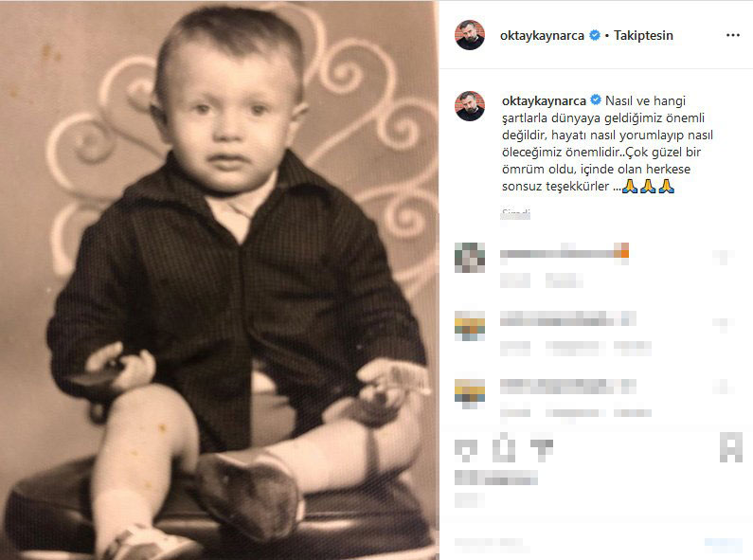
Task: Click the likes count below action icons
Action: coord(496,478)
